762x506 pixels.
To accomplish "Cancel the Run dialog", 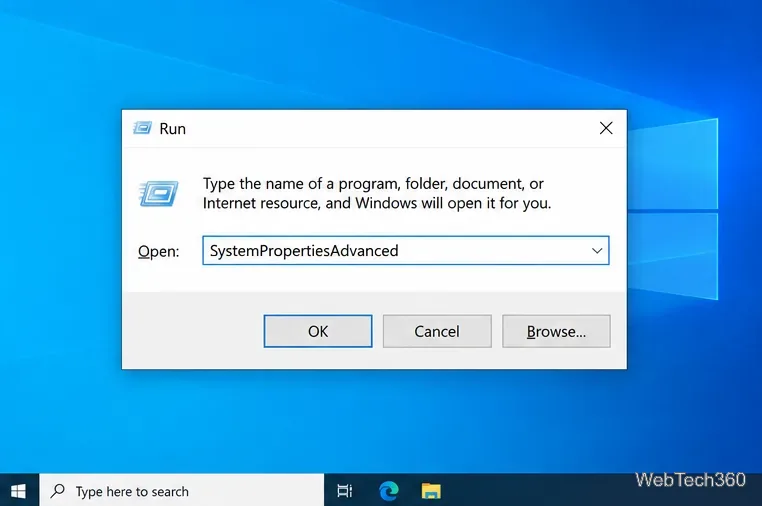I will [437, 331].
